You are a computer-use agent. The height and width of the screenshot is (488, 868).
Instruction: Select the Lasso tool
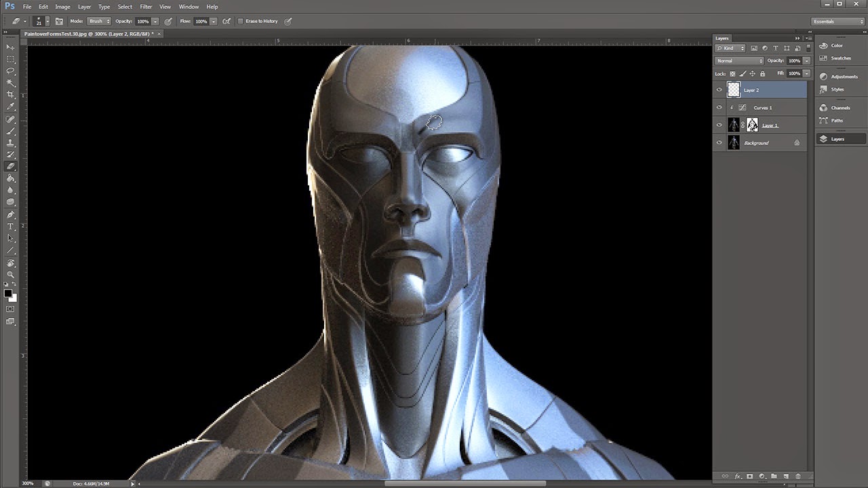(x=9, y=71)
